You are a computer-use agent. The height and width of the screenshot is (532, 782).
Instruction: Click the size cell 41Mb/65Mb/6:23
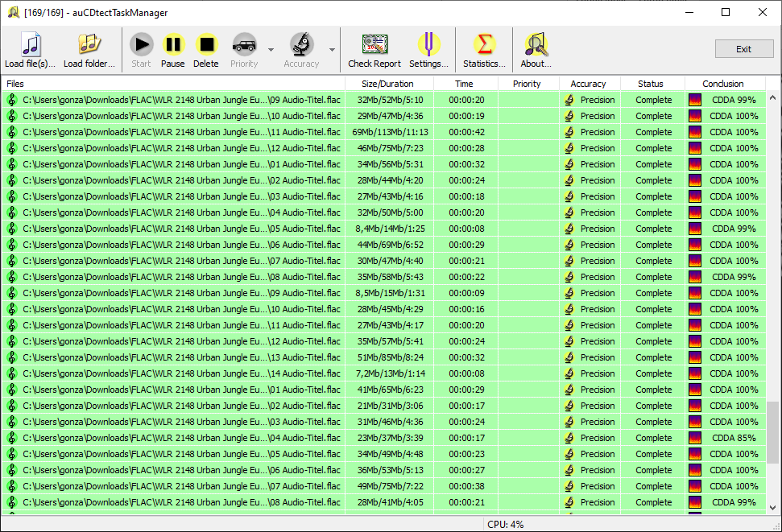(x=390, y=390)
